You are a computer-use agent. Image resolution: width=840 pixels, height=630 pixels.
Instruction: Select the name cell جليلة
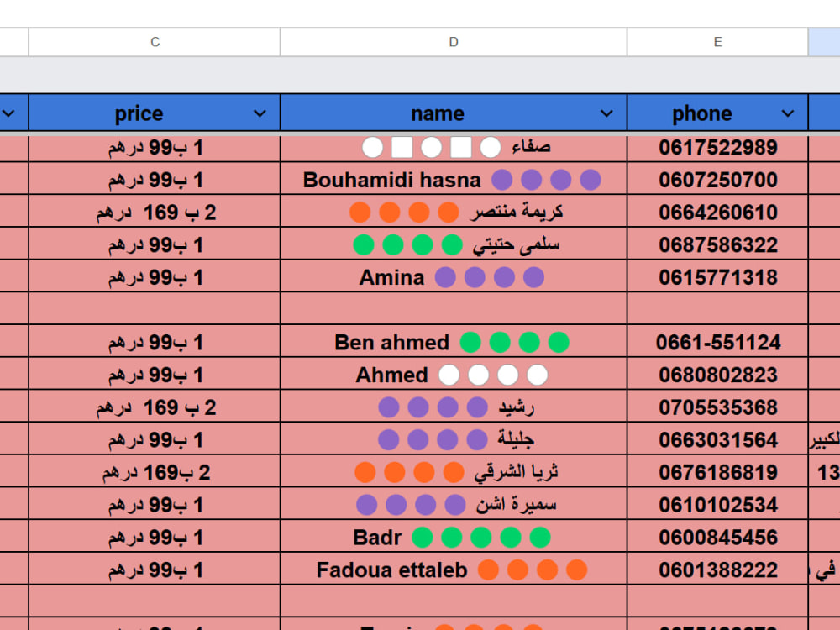click(x=454, y=439)
